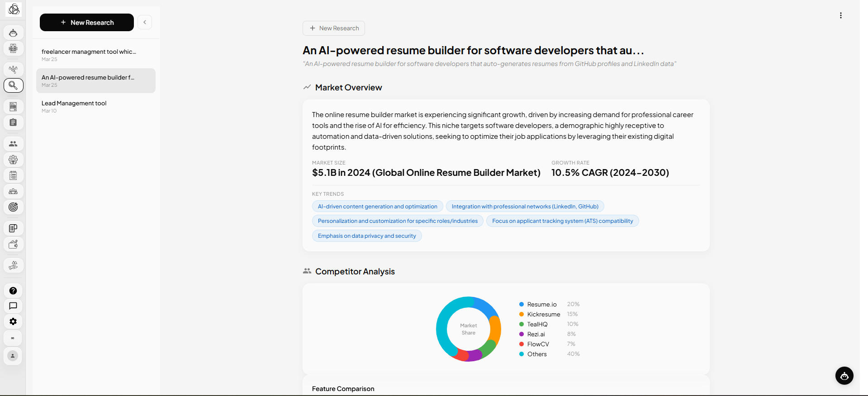Click the orange Kickresume legend dot

click(522, 314)
